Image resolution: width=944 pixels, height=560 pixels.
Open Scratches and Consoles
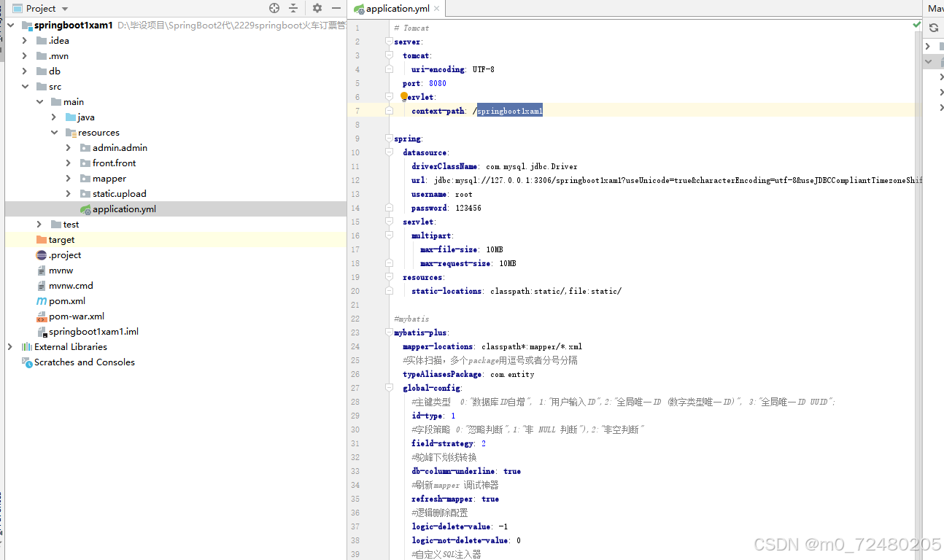tap(84, 362)
